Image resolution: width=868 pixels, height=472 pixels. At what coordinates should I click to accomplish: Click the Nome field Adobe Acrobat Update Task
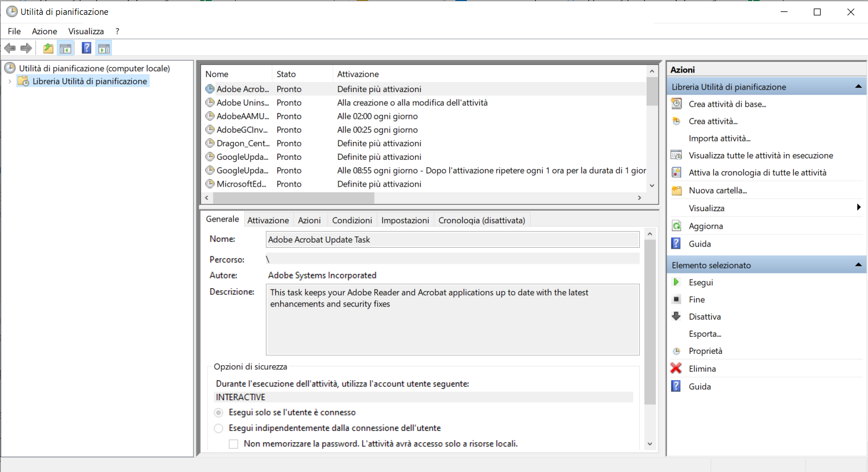[x=453, y=240]
